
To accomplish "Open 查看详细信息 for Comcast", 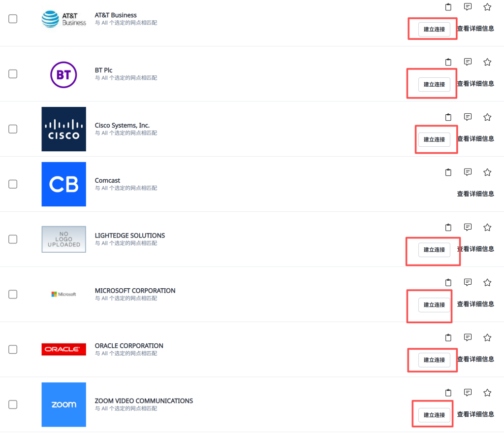I will pos(475,194).
